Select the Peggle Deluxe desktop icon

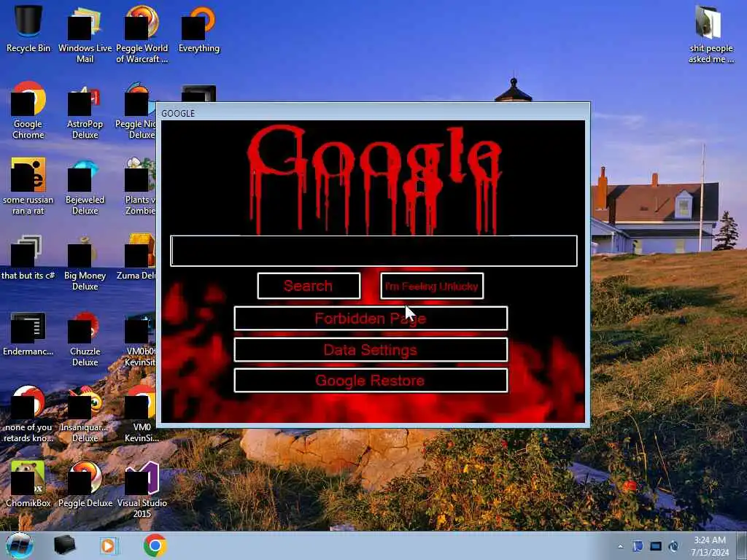[85, 484]
